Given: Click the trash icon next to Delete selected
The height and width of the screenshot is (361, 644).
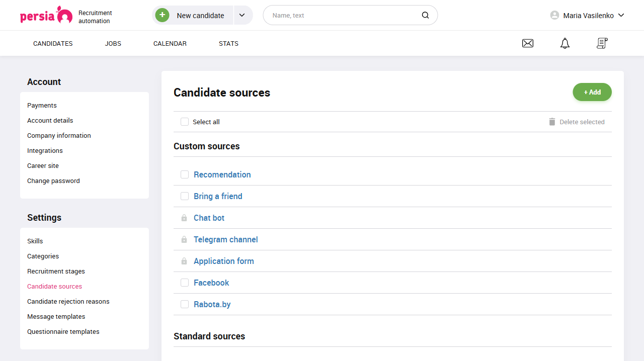Looking at the screenshot, I should (552, 122).
